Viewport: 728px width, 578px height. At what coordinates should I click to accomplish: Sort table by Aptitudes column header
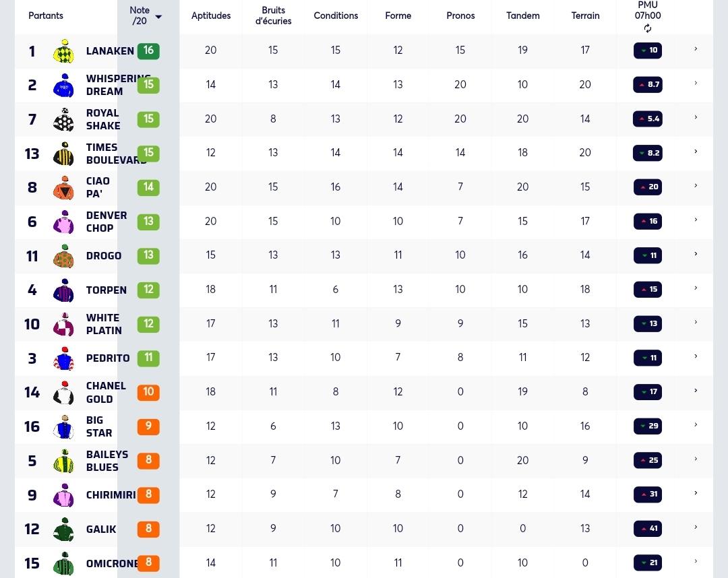coord(211,15)
